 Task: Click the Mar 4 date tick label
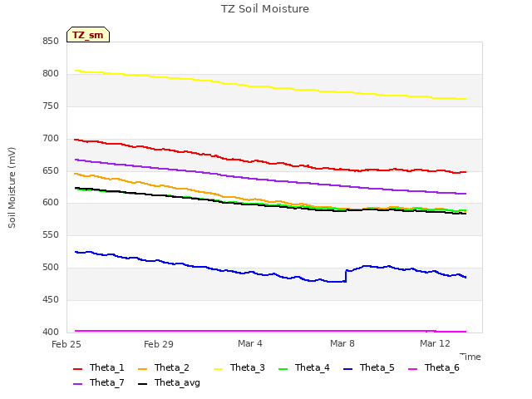(250, 343)
